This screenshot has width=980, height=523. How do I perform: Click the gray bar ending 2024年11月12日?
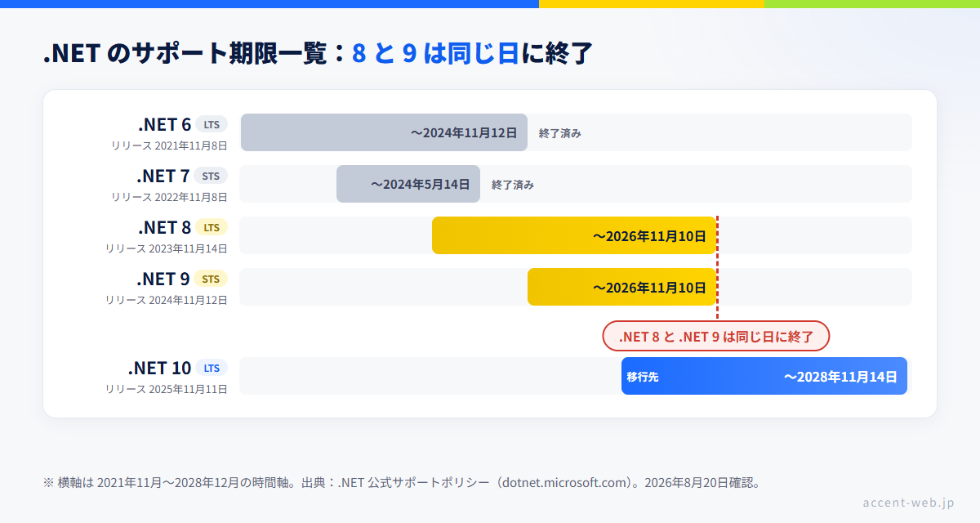pyautogui.click(x=384, y=132)
